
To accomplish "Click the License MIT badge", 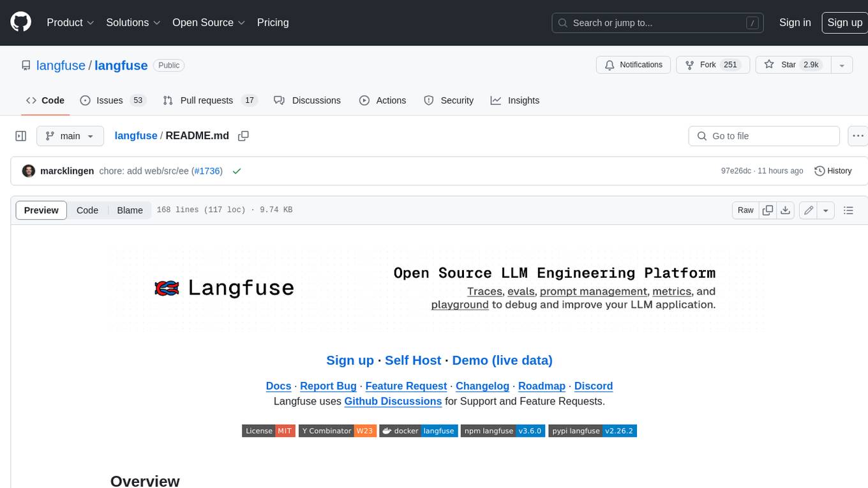I will coord(268,431).
